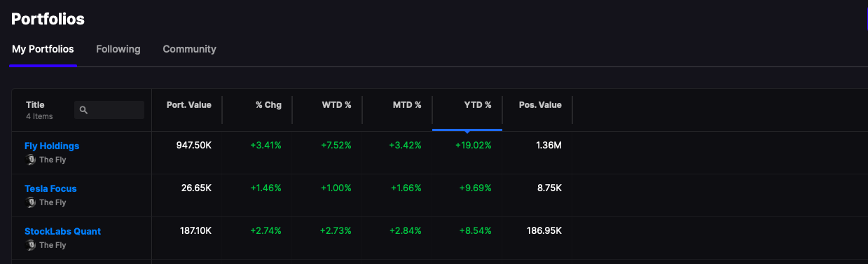The width and height of the screenshot is (868, 264).
Task: Click The Fly avatar under Tesla Focus
Action: [x=31, y=202]
